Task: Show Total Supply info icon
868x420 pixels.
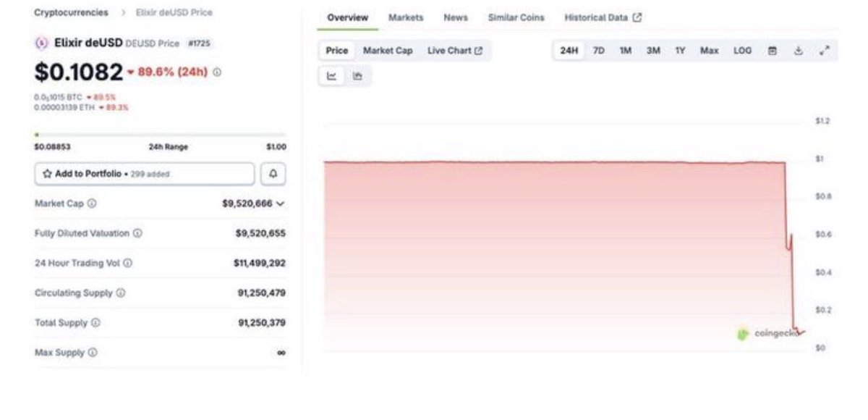Action: click(95, 323)
